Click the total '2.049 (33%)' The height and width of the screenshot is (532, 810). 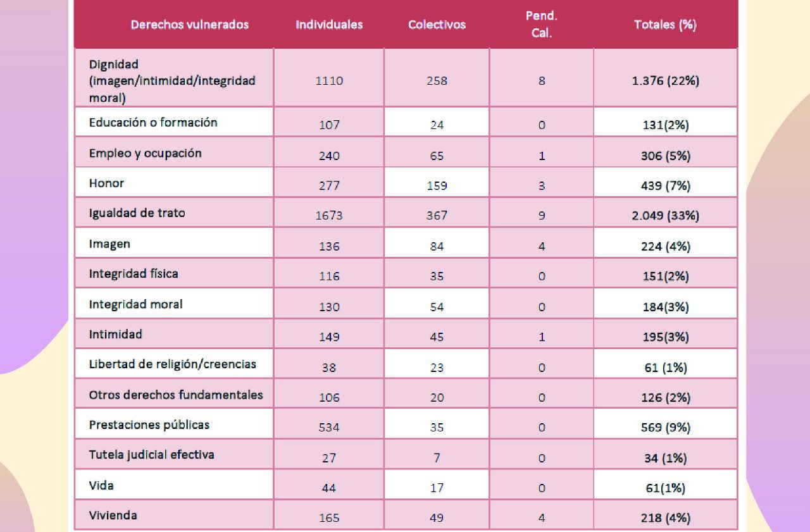(665, 216)
